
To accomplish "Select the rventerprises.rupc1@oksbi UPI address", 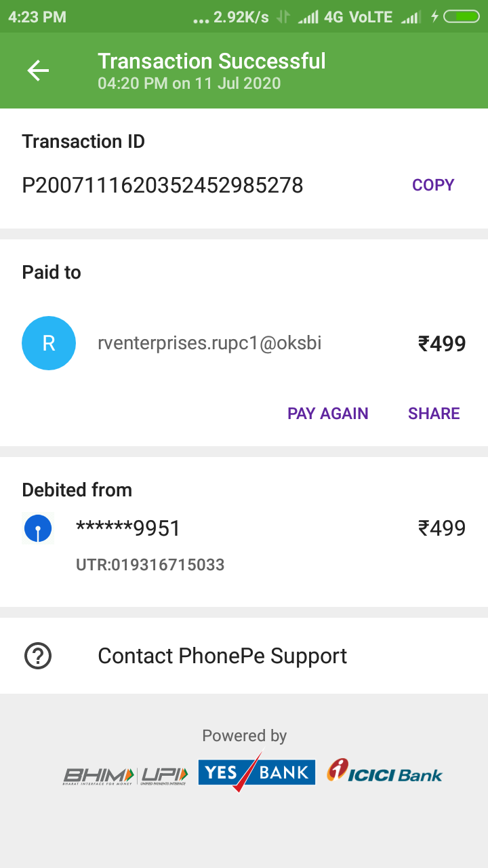I will coord(209,343).
